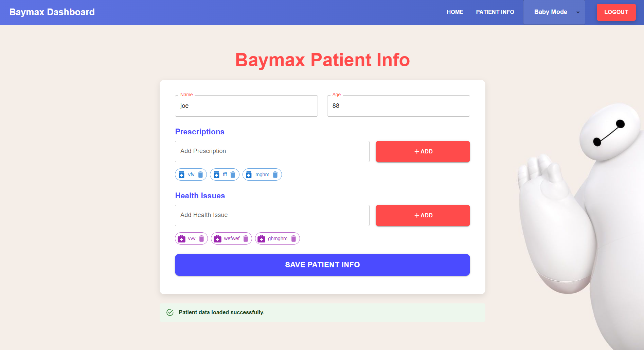Delete the mghm prescription using its trash icon

click(275, 174)
